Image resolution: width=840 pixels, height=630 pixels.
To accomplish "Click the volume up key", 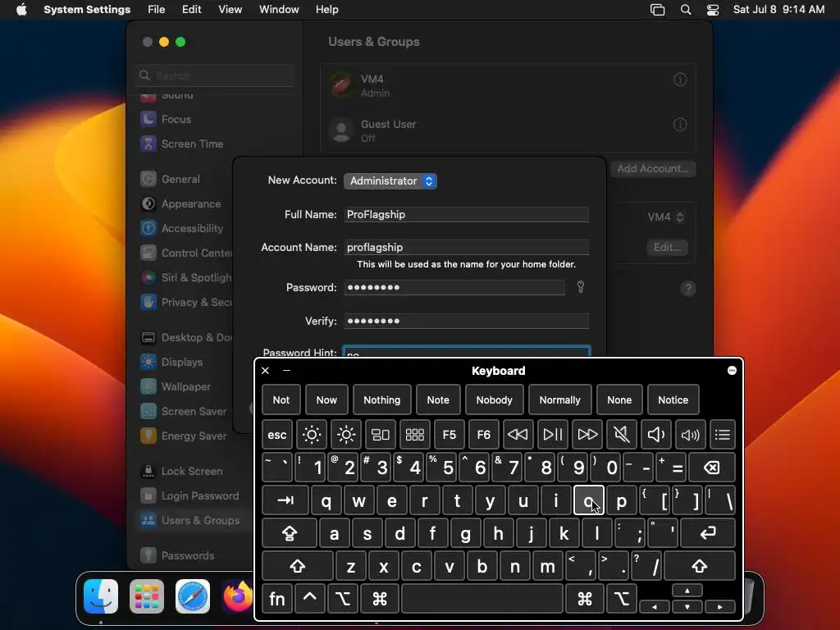I will pos(690,435).
